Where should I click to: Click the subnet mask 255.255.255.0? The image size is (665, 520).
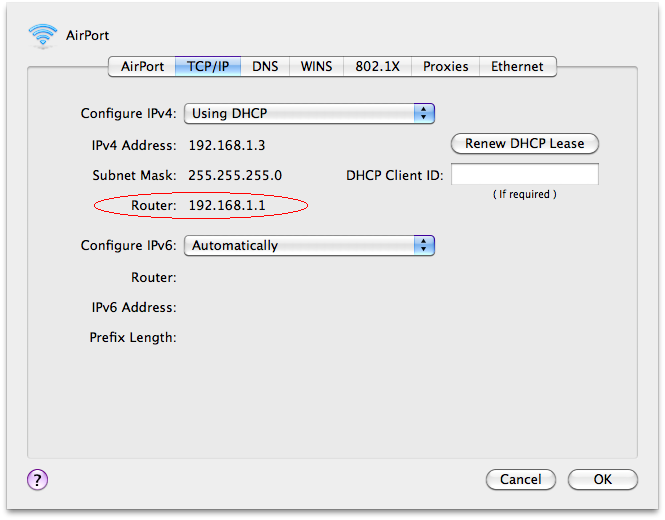[x=235, y=176]
